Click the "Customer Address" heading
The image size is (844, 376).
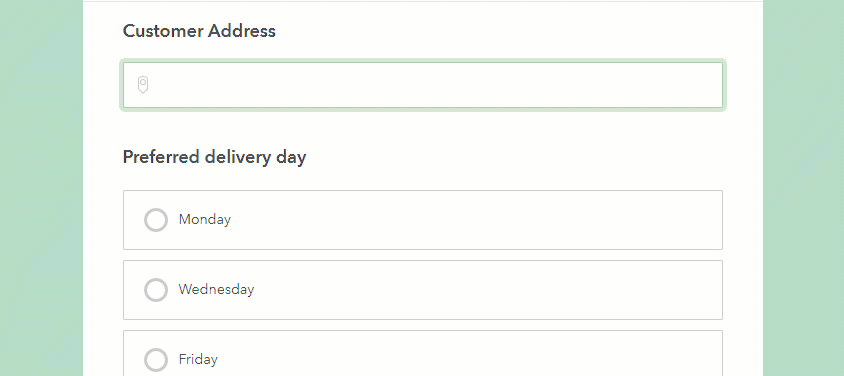click(x=199, y=31)
